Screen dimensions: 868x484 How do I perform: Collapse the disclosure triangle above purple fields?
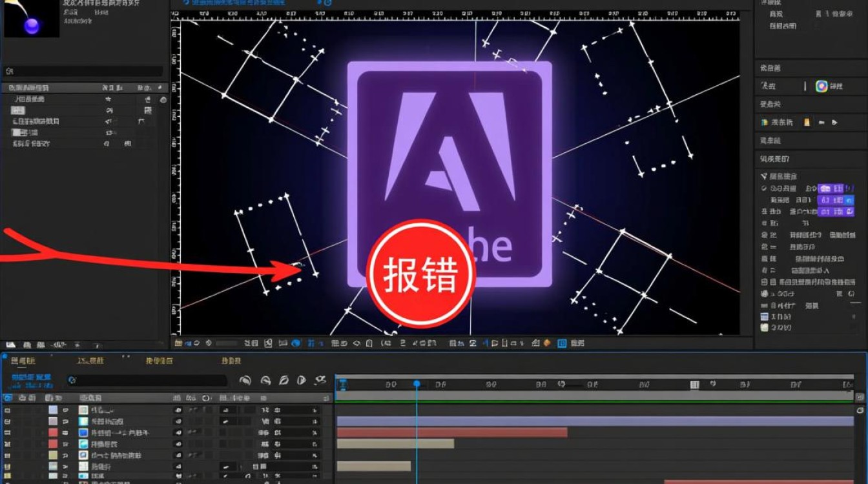coord(764,176)
